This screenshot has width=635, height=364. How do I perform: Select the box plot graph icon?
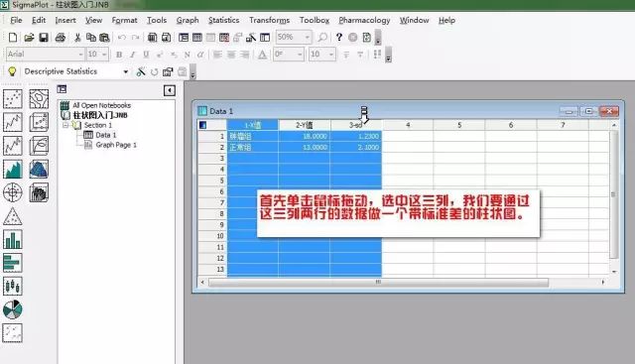(13, 287)
